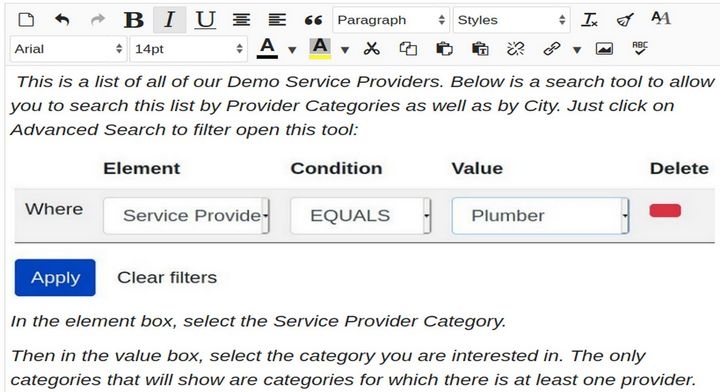This screenshot has width=720, height=392.
Task: Insert a blockquote
Action: coord(313,20)
